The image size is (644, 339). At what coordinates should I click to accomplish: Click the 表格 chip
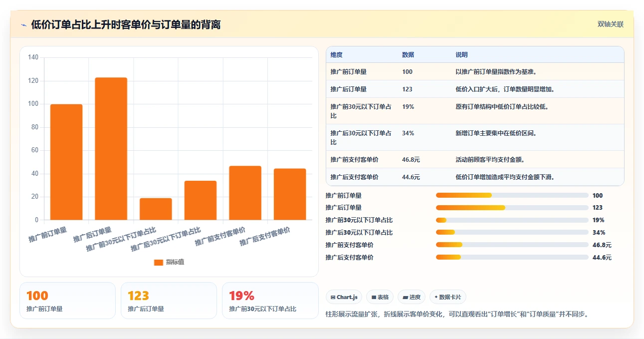coord(380,297)
